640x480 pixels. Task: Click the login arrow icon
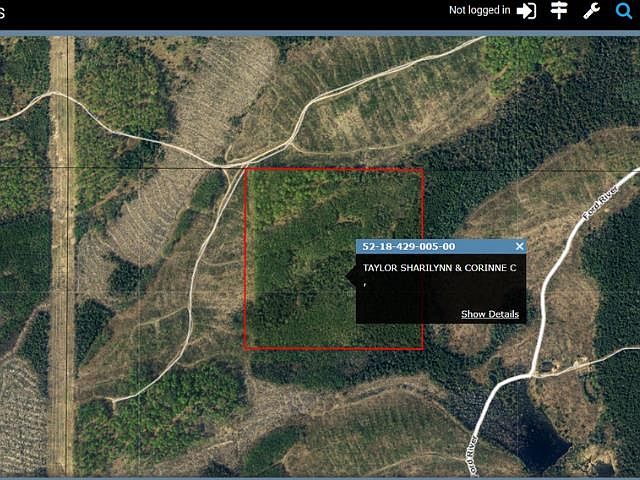pos(526,11)
